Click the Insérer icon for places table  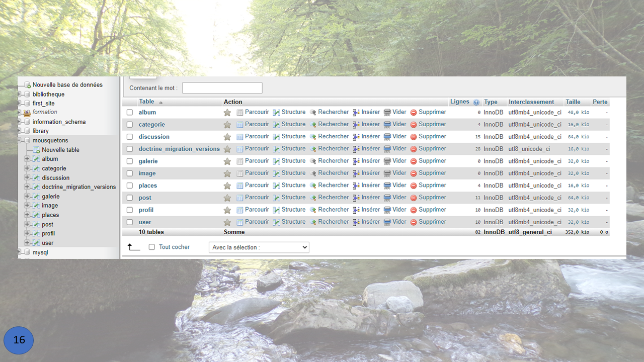click(x=356, y=186)
